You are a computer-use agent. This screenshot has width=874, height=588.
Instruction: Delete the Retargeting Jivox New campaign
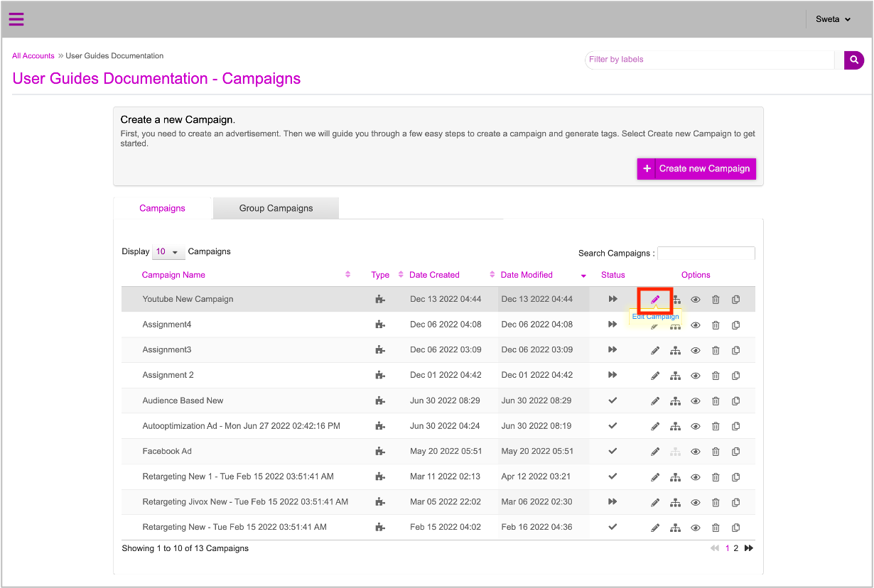pos(716,503)
